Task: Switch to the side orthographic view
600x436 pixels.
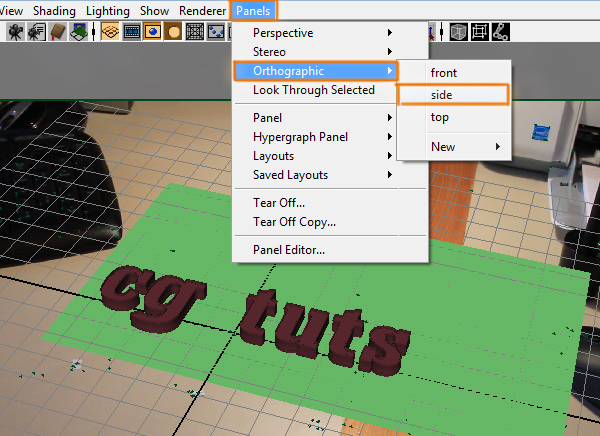Action: 454,95
